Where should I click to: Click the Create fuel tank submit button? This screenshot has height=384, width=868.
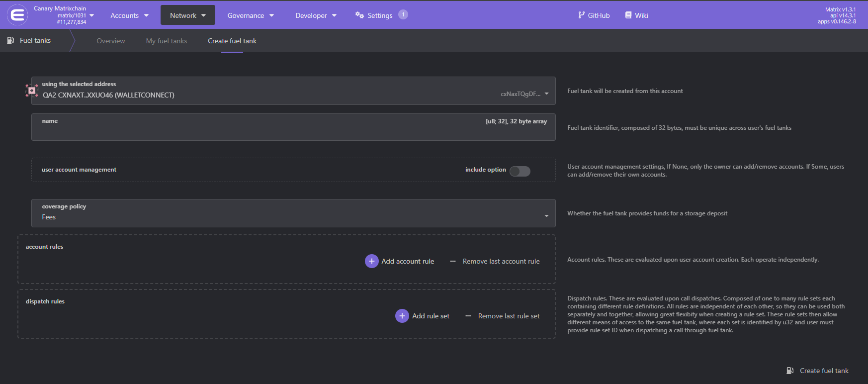click(818, 371)
